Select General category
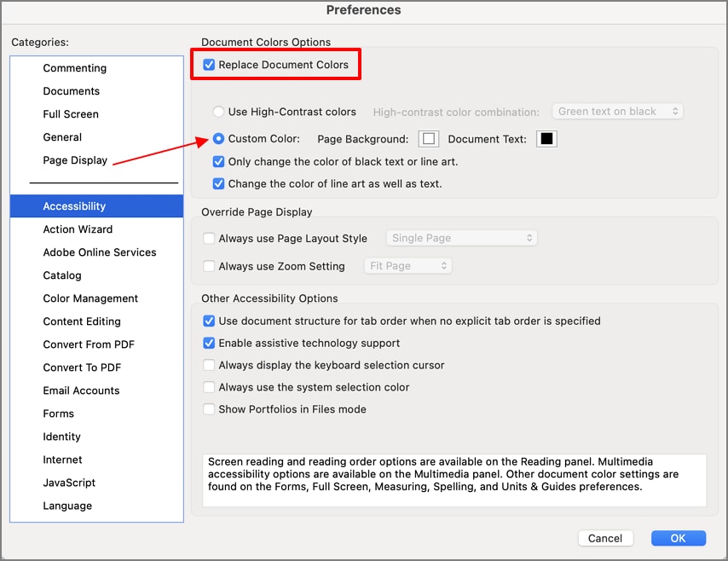This screenshot has width=728, height=561. click(x=96, y=137)
